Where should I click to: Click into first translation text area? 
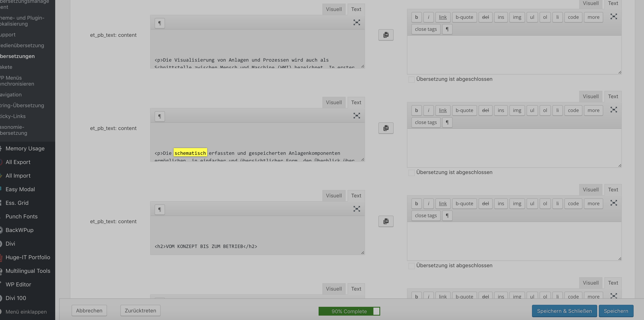click(x=514, y=55)
